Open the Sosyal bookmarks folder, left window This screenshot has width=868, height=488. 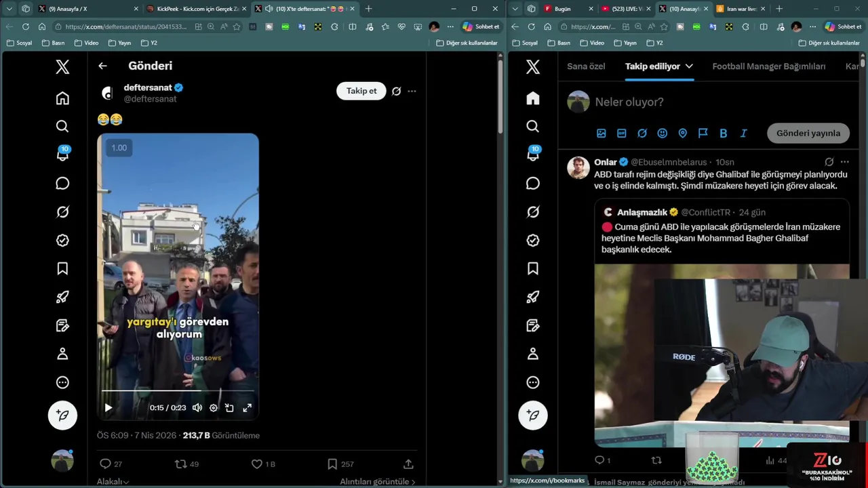19,43
